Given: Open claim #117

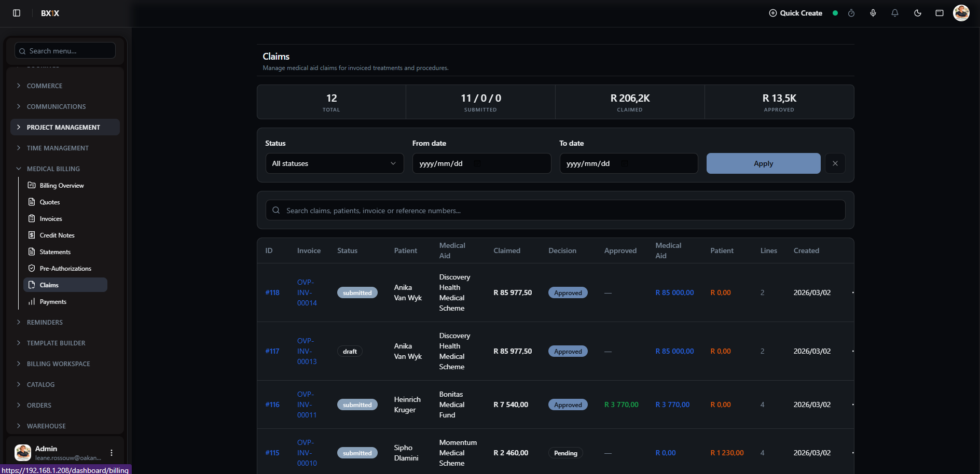Looking at the screenshot, I should [272, 351].
